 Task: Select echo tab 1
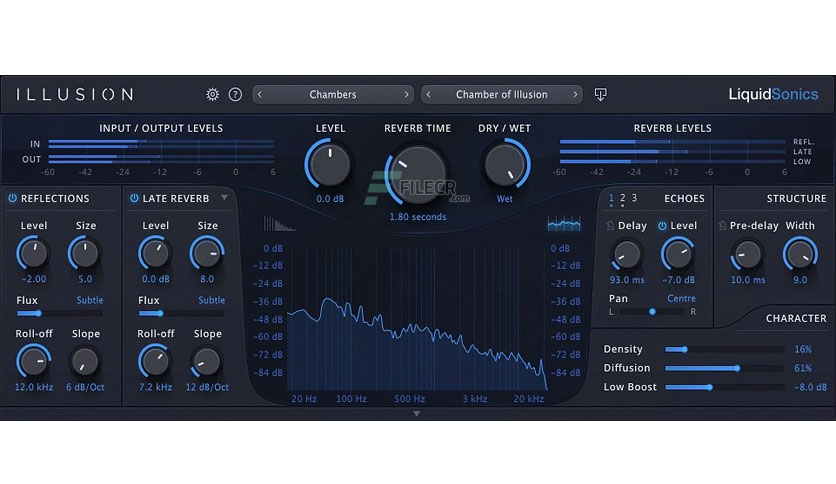coord(611,198)
